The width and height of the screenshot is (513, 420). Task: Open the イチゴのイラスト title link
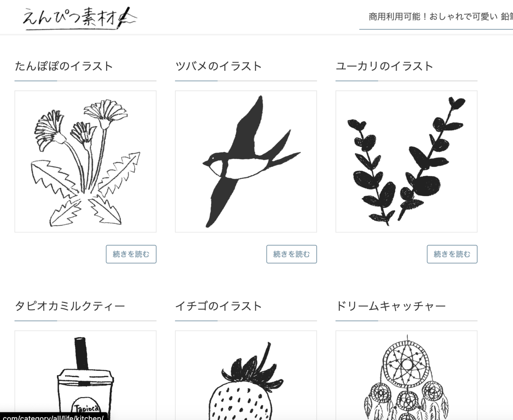pos(218,306)
